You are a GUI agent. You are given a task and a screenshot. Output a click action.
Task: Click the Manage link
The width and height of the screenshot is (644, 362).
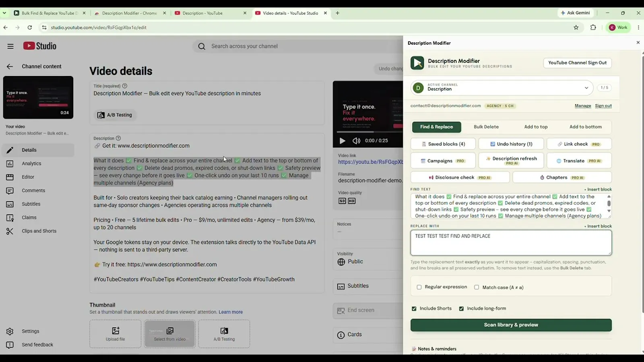click(583, 106)
